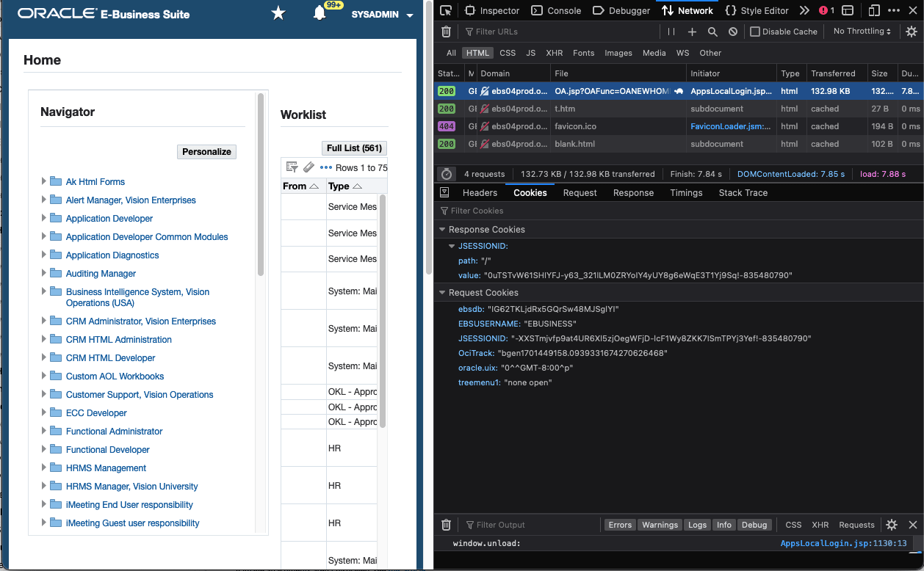Open the notifications bell icon
Image resolution: width=924 pixels, height=571 pixels.
pos(320,13)
